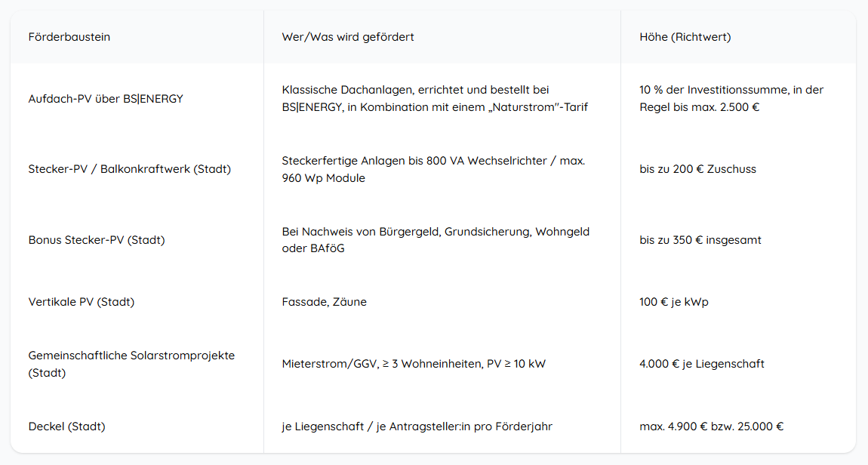
Task: Click the Klassische Dachanlagen description text
Action: coord(435,99)
